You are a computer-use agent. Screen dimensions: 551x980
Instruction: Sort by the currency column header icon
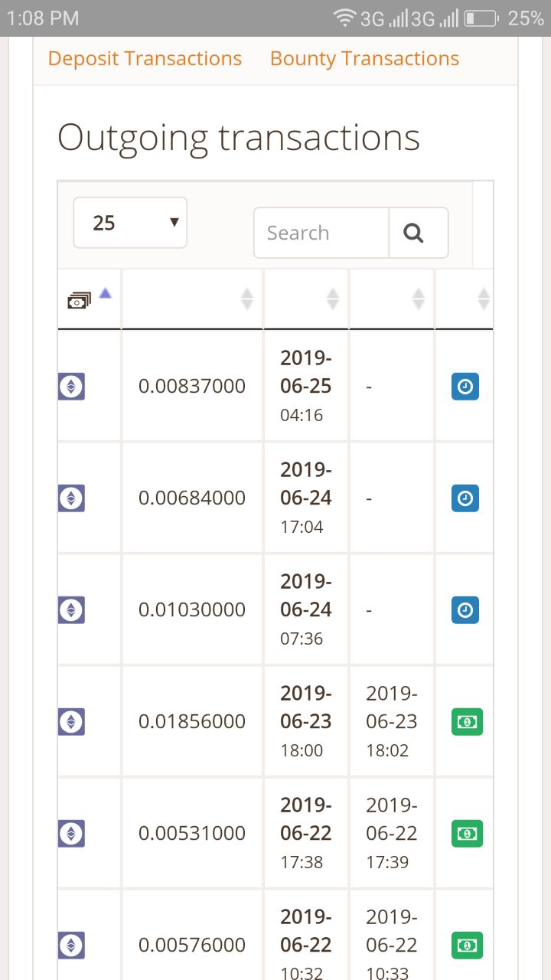79,300
